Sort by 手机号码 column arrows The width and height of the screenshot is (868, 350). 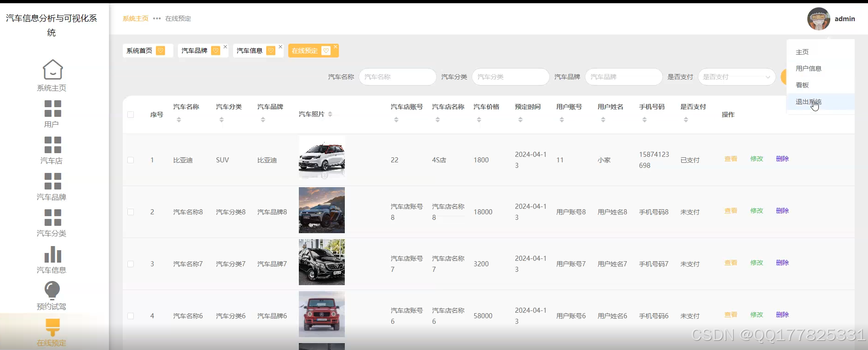645,120
